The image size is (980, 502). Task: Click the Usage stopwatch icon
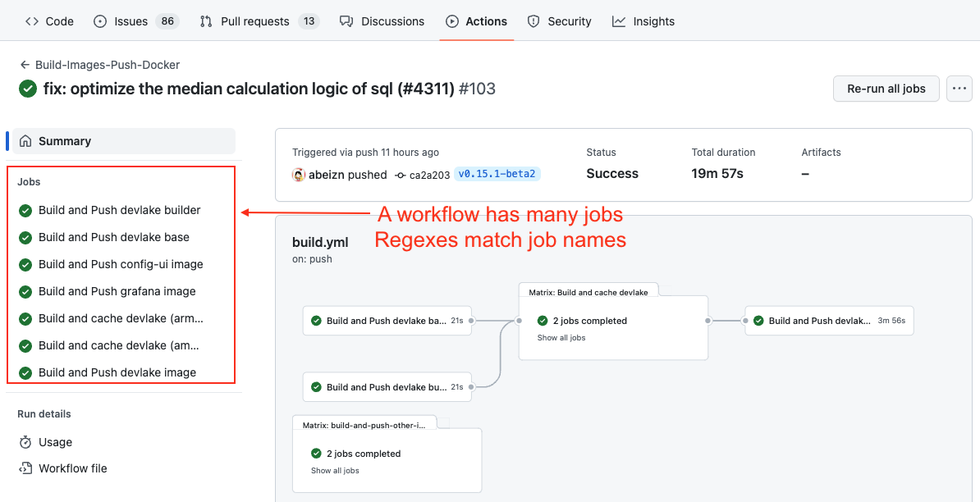coord(25,442)
